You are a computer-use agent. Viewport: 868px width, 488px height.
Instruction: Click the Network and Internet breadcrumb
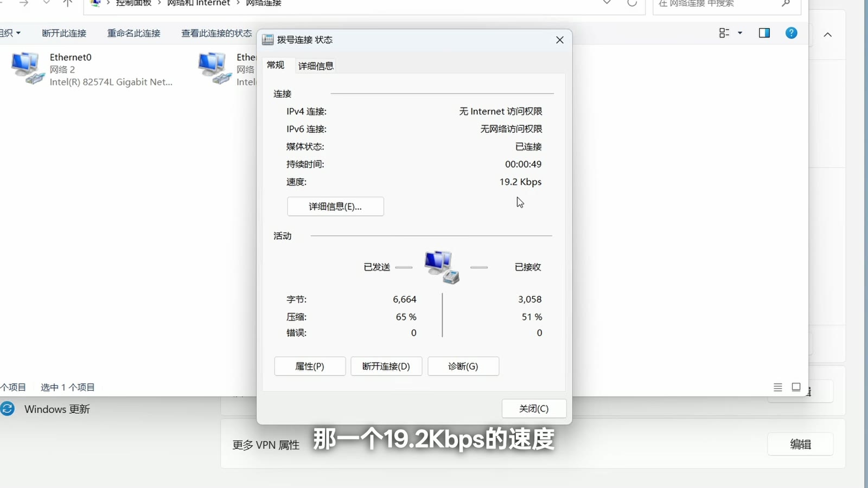[199, 3]
